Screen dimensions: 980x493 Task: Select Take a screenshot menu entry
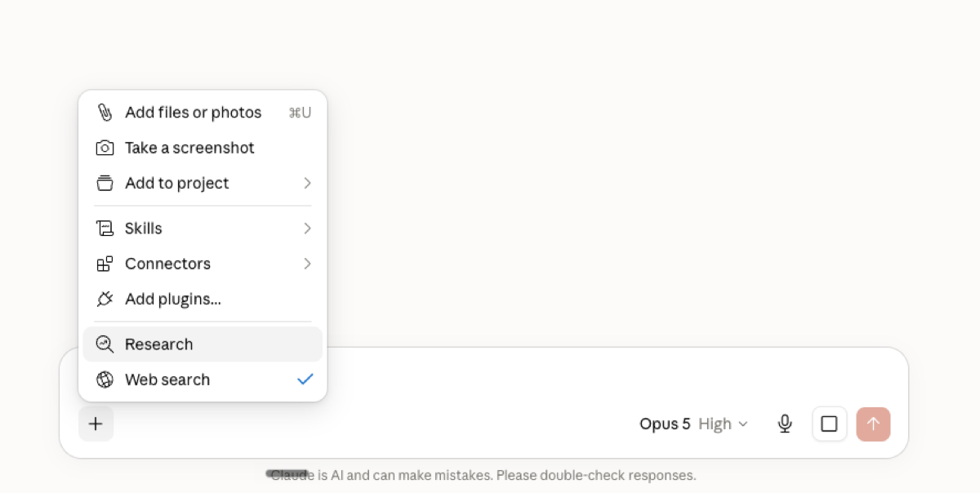[203, 148]
